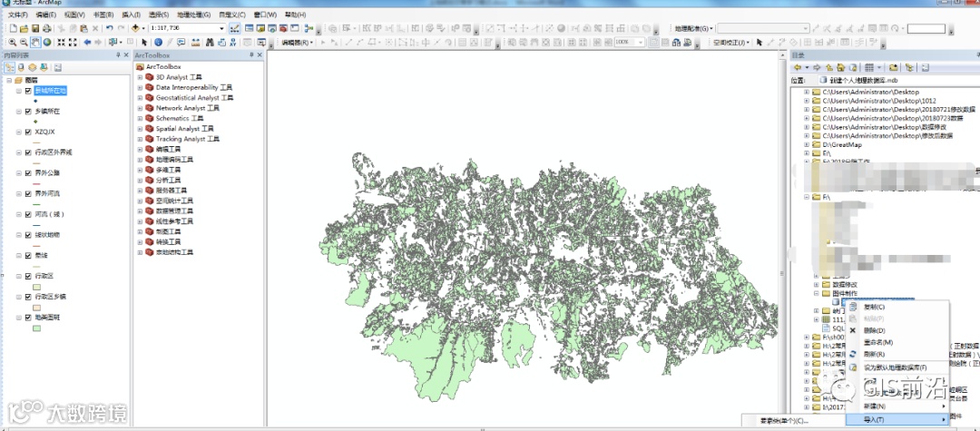Toggle 地类图斑 layer checkbox
The width and height of the screenshot is (980, 431).
(28, 318)
